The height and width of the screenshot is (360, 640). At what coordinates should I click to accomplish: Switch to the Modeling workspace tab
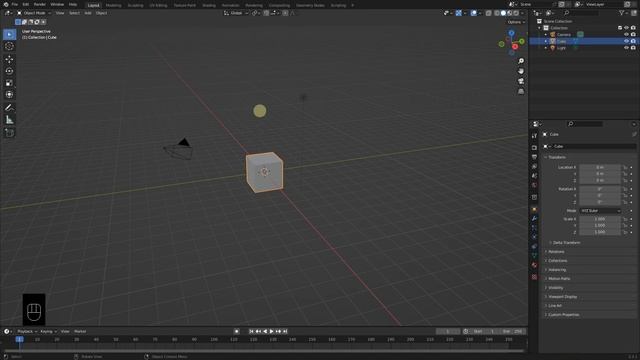[113, 5]
